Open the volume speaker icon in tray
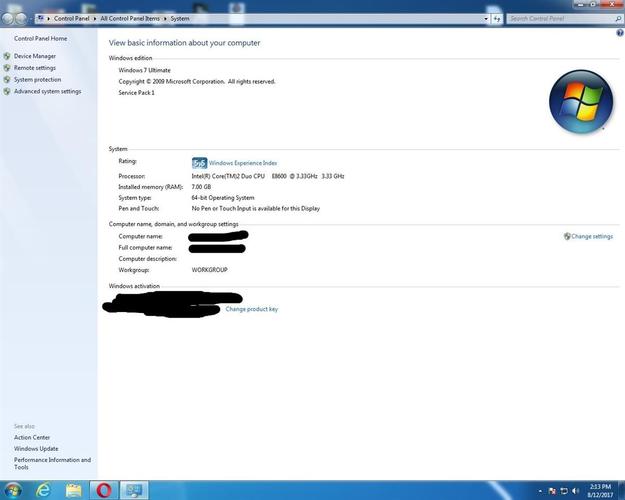The width and height of the screenshot is (625, 500). (x=575, y=491)
